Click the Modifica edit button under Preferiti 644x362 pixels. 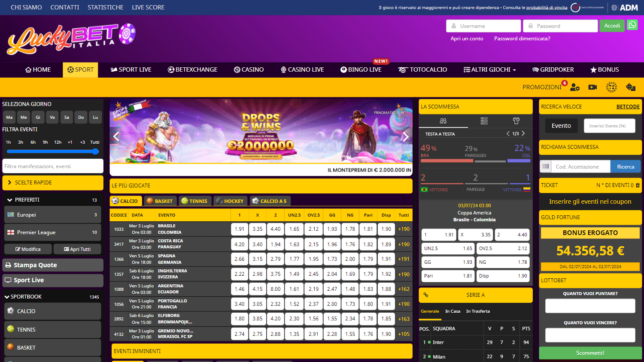28,249
